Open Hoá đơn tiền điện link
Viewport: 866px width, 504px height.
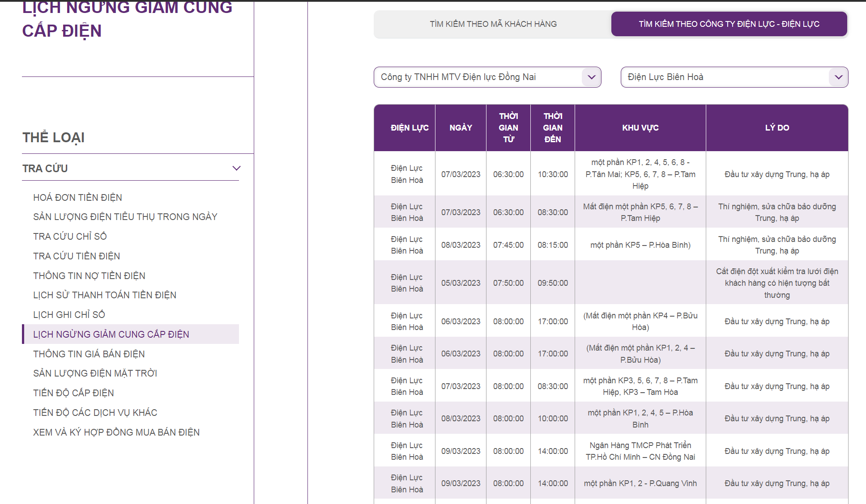77,197
